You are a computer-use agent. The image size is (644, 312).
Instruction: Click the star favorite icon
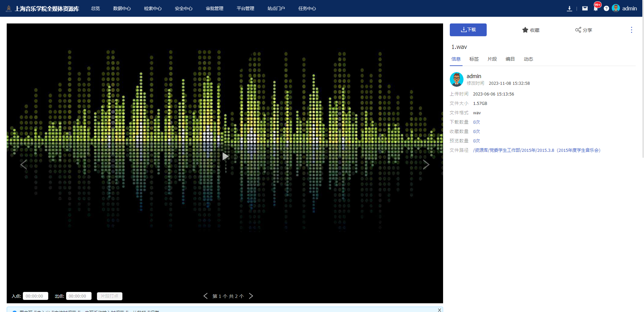[x=525, y=30]
